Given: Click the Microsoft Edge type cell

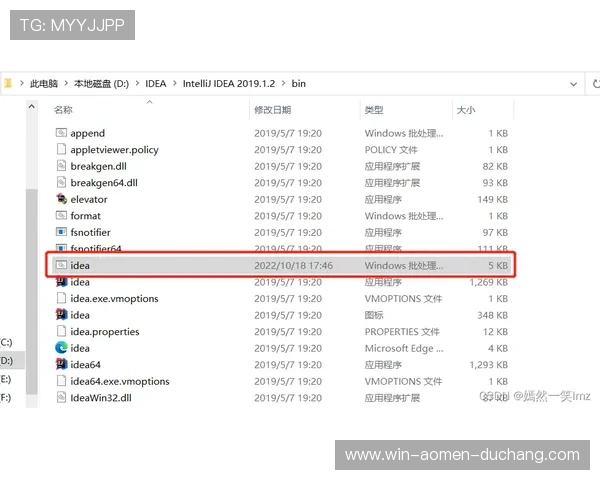Looking at the screenshot, I should pos(404,348).
